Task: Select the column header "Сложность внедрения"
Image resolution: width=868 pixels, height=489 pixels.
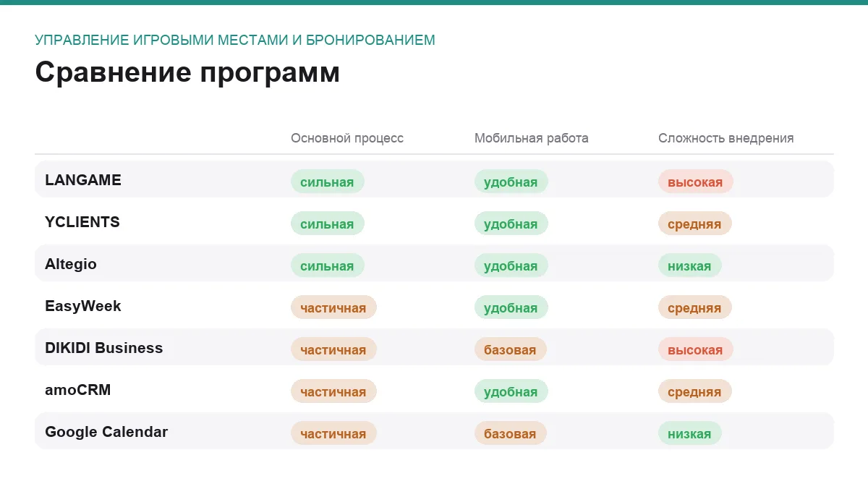Action: coord(726,138)
